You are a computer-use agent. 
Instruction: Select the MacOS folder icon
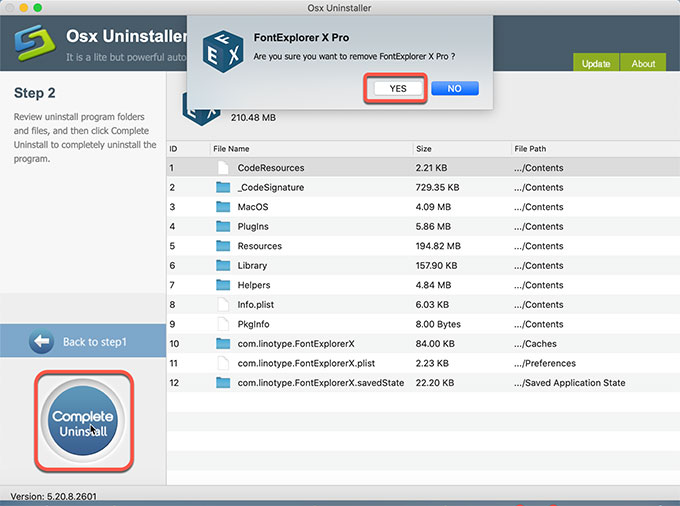pos(223,206)
